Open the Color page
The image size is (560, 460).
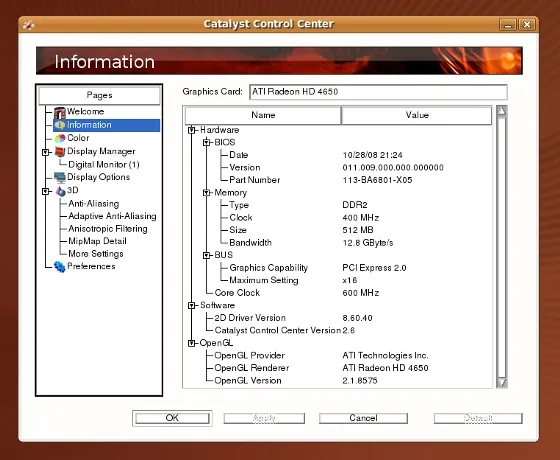point(78,138)
